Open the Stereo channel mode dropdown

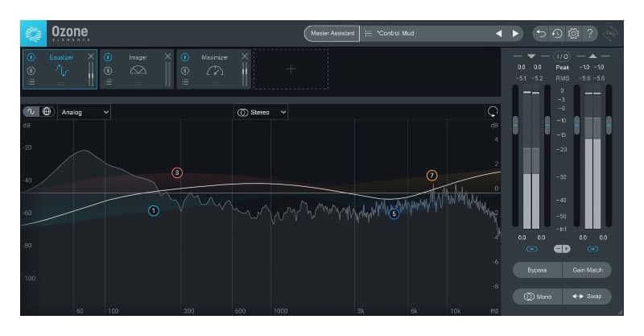click(x=261, y=112)
